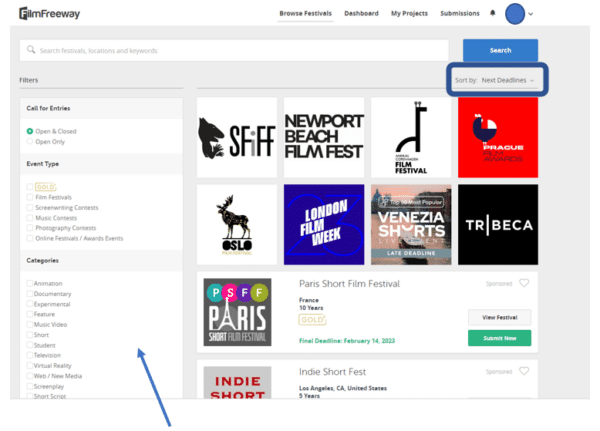This screenshot has width=600, height=431.
Task: Tick the Television category
Action: pos(29,355)
